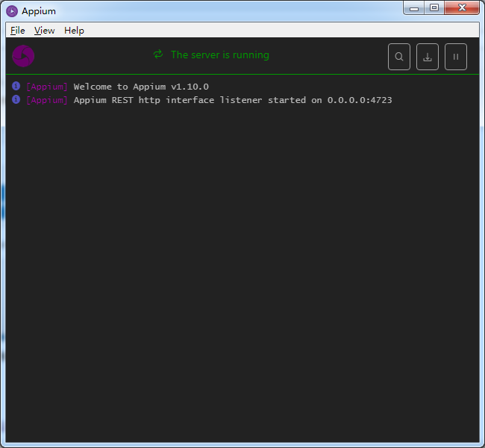
Task: Close the Appium window
Action: click(x=462, y=7)
